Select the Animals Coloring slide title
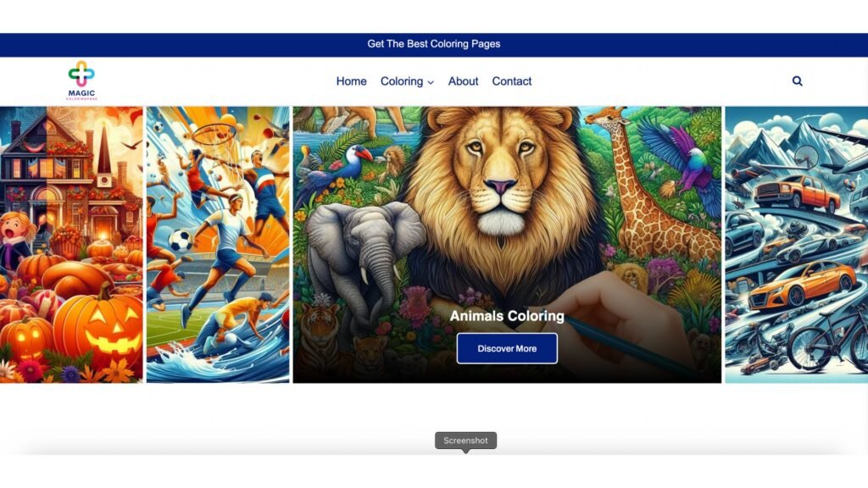 coord(507,316)
